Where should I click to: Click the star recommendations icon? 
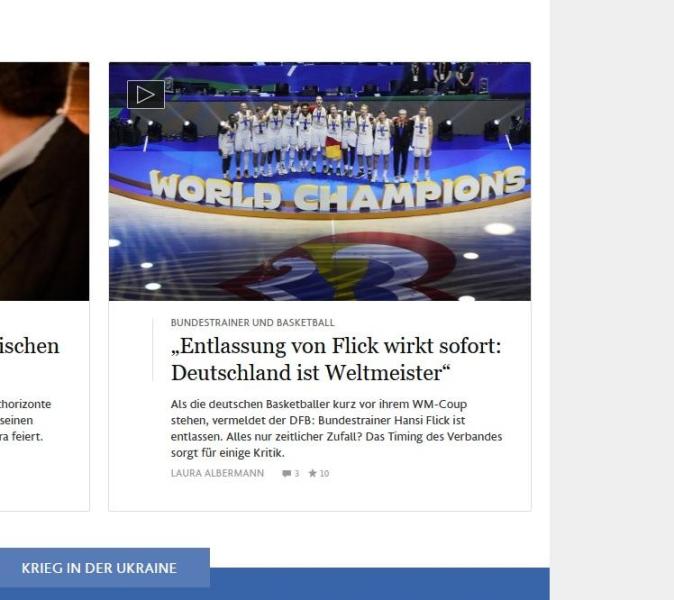312,473
